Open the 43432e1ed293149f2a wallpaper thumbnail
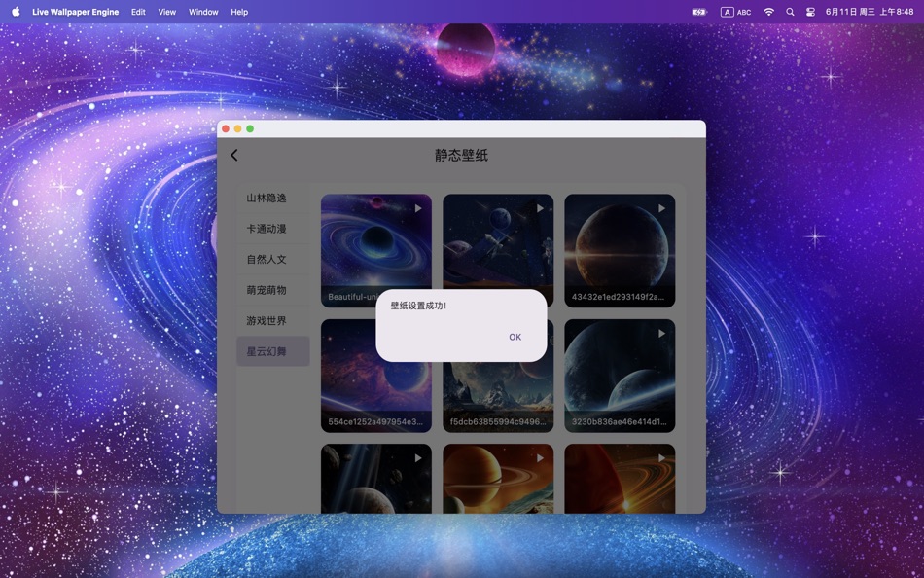This screenshot has height=578, width=924. 620,251
